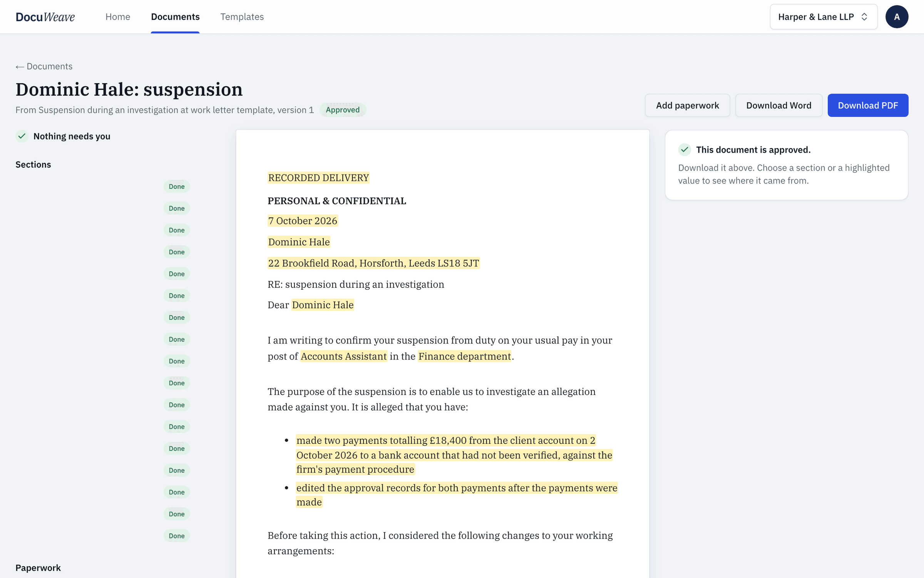Click the 'Dominic Hale: suspension' document title
Image resolution: width=924 pixels, height=578 pixels.
(129, 89)
